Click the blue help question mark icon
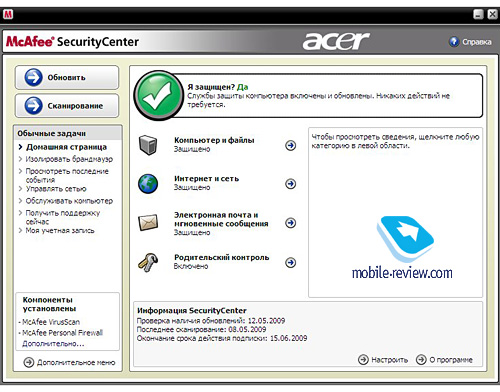This screenshot has width=500, height=392. (454, 42)
